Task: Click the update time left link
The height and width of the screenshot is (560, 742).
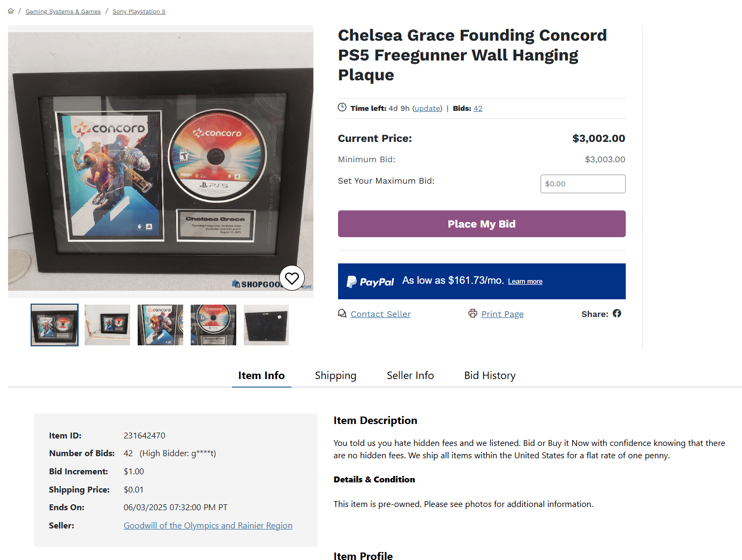Action: click(x=428, y=108)
